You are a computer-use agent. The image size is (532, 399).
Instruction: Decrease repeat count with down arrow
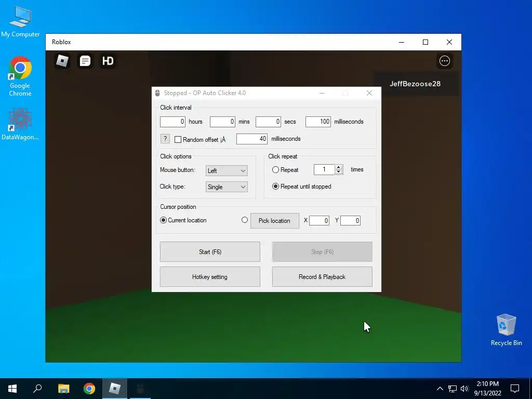pos(338,171)
